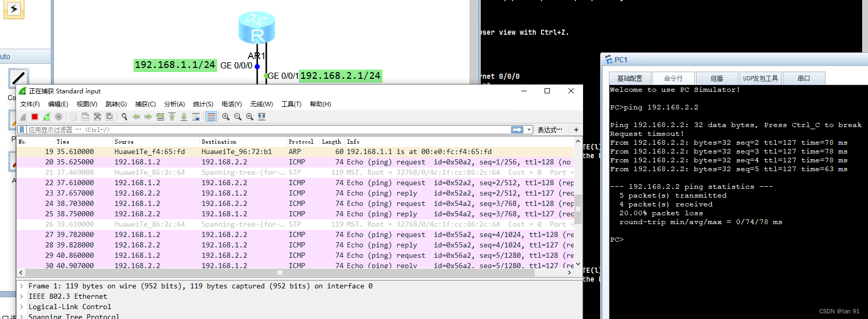Open the 分析(A) menu
The width and height of the screenshot is (868, 319).
click(x=175, y=104)
